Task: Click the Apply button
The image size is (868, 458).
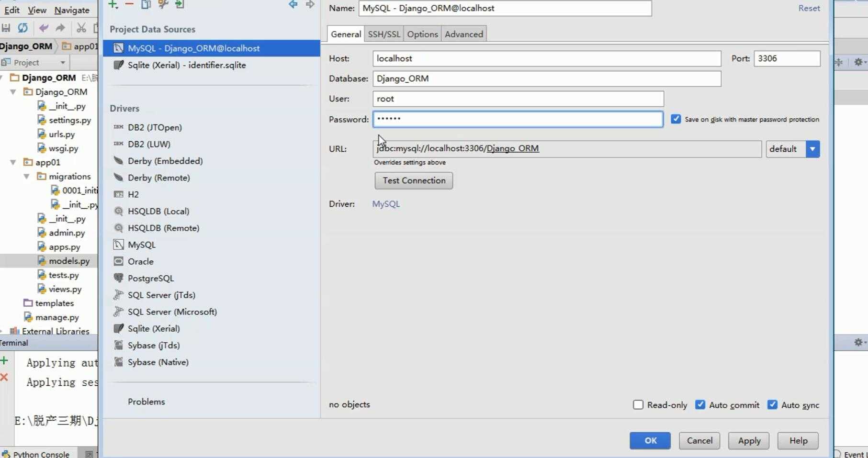Action: (x=749, y=441)
